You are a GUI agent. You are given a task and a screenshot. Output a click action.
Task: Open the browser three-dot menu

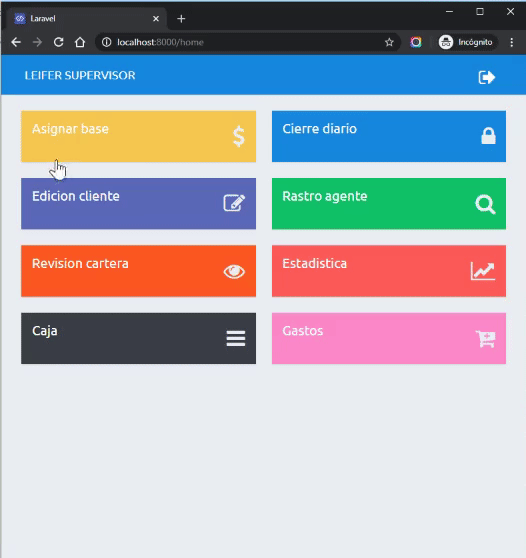511,42
